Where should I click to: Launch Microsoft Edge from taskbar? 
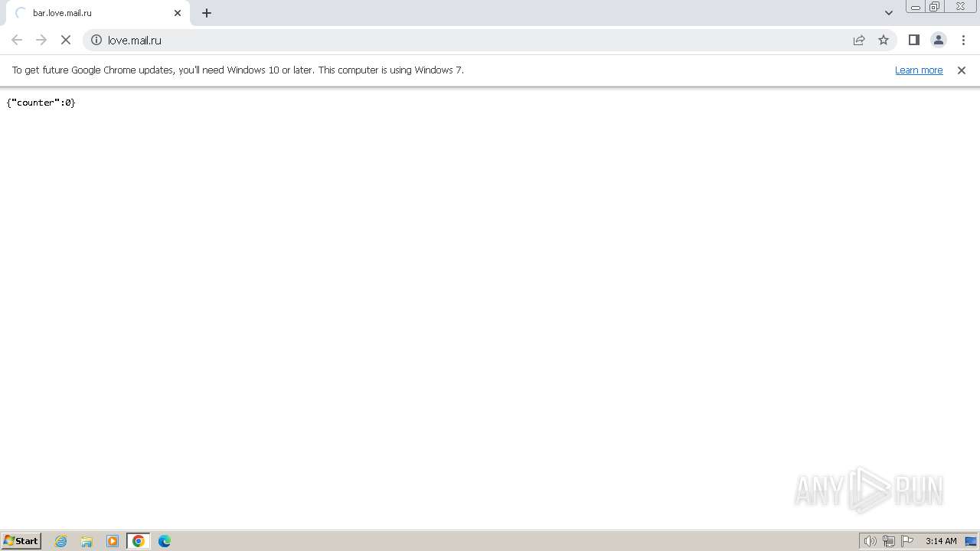pos(165,541)
